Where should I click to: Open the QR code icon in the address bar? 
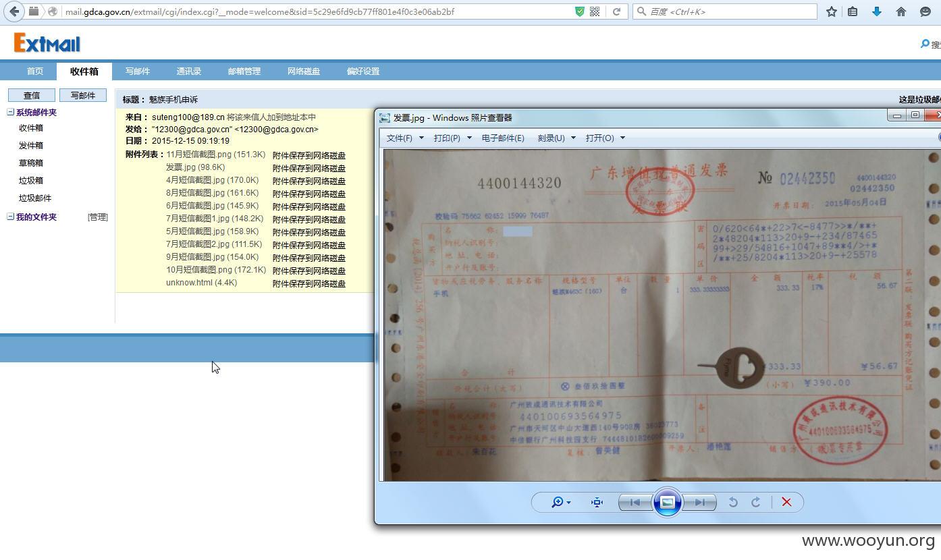pos(595,11)
